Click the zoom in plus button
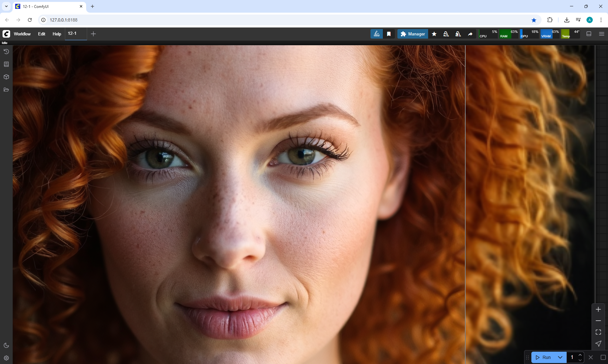Screen dimensions: 608x364 point(598,309)
